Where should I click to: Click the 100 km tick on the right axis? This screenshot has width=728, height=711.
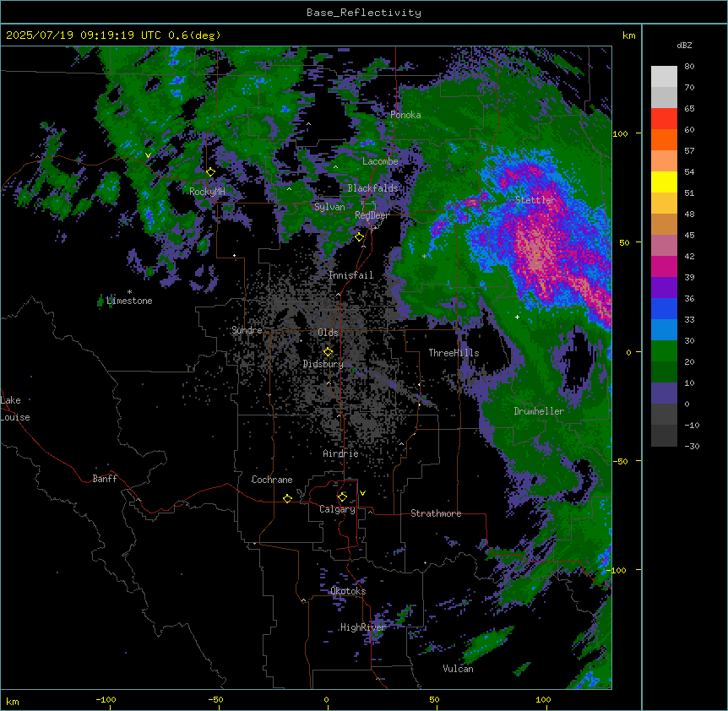click(x=620, y=133)
